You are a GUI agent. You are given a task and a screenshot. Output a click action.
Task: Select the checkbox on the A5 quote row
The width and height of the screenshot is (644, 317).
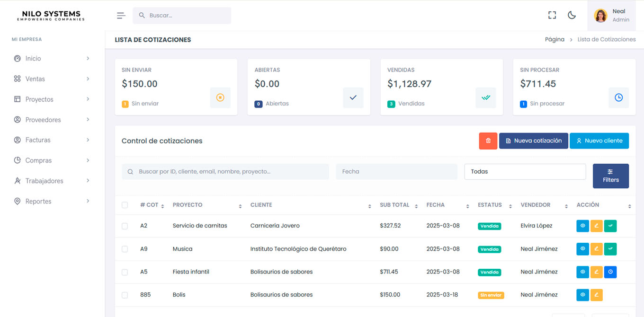[125, 272]
